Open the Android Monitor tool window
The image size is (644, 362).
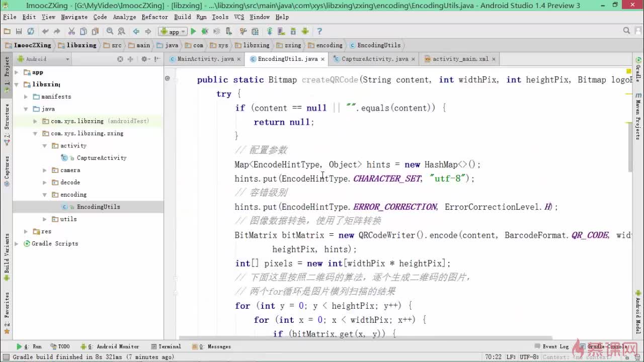pyautogui.click(x=110, y=346)
